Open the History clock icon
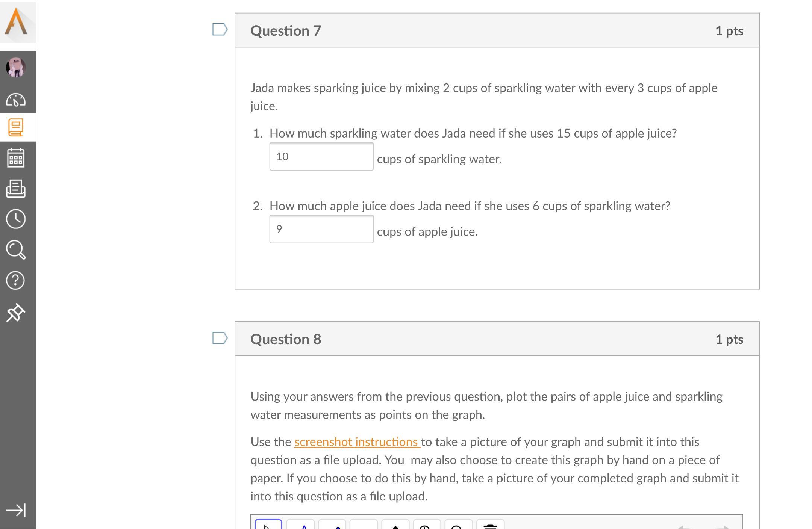The height and width of the screenshot is (529, 812). click(16, 219)
